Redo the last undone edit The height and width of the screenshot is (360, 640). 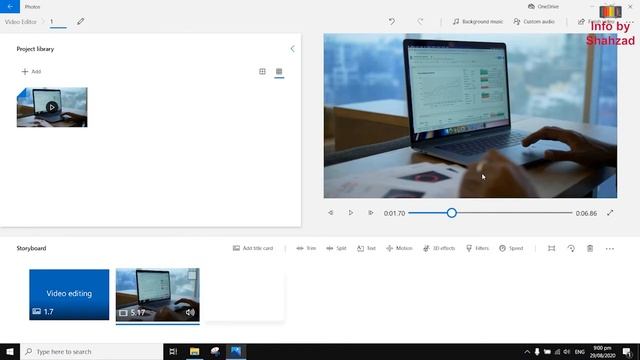420,22
